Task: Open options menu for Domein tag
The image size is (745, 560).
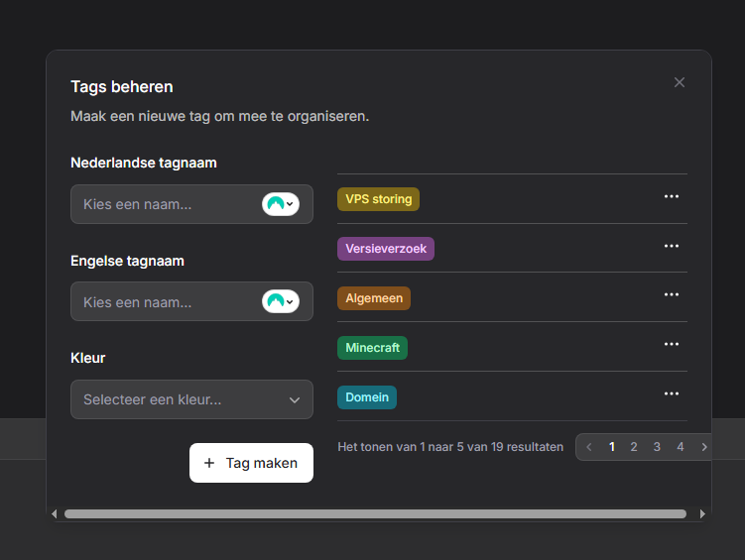Action: coord(672,393)
